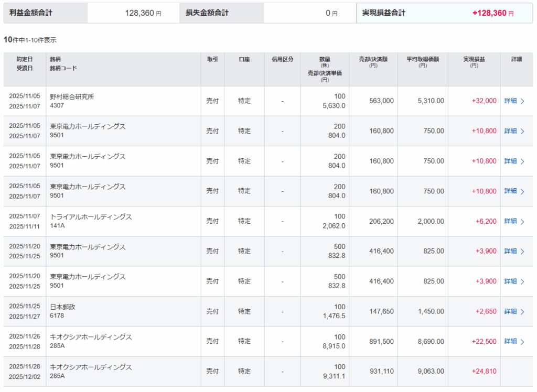
Task: Click the chevron arrow in the 日本郵政 row
Action: click(522, 312)
